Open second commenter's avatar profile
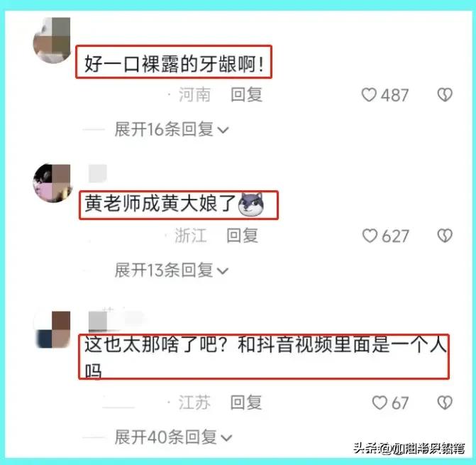Image resolution: width=476 pixels, height=465 pixels. (x=52, y=183)
